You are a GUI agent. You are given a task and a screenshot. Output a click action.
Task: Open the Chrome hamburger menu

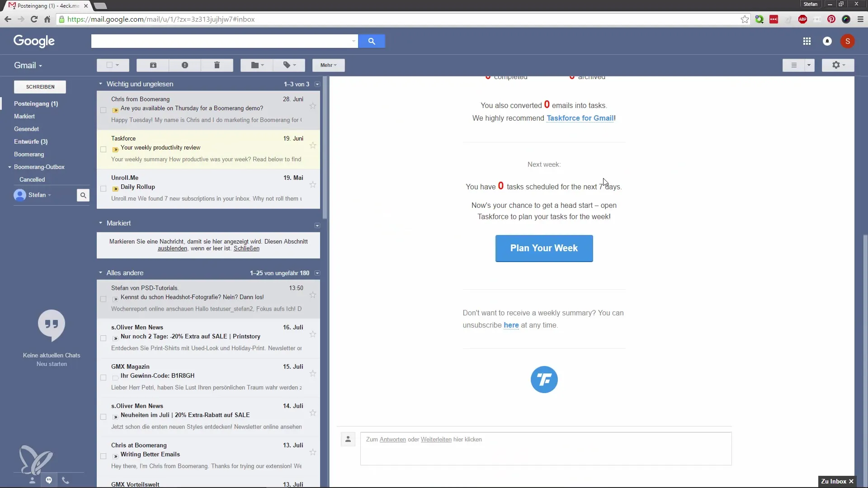pos(860,19)
